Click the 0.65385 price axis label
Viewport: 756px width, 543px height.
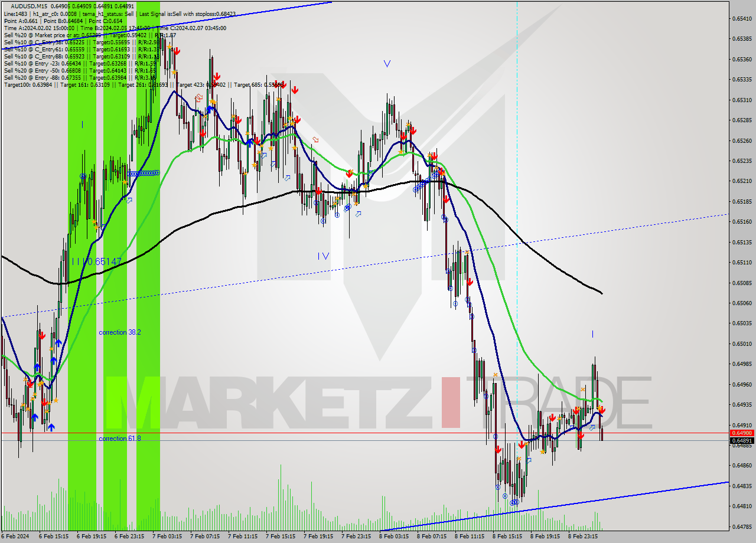coord(742,39)
